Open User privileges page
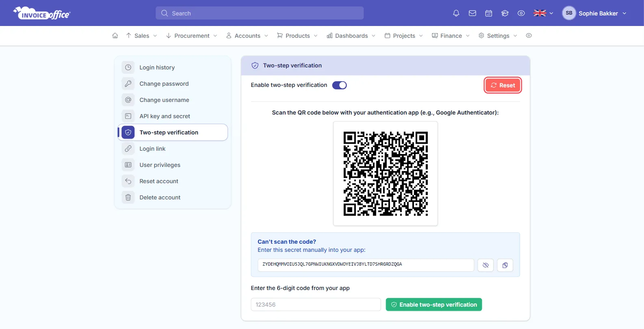The width and height of the screenshot is (644, 329). point(173,165)
